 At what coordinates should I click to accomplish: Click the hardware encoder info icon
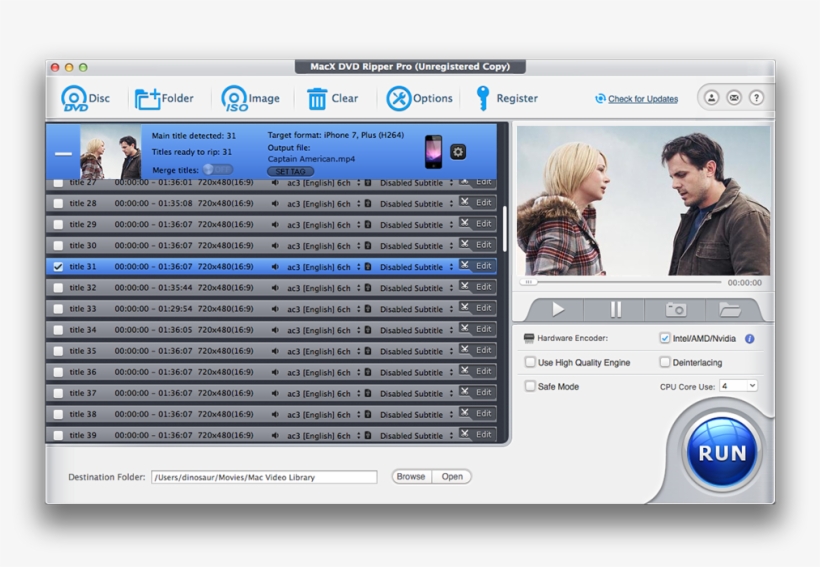click(749, 339)
